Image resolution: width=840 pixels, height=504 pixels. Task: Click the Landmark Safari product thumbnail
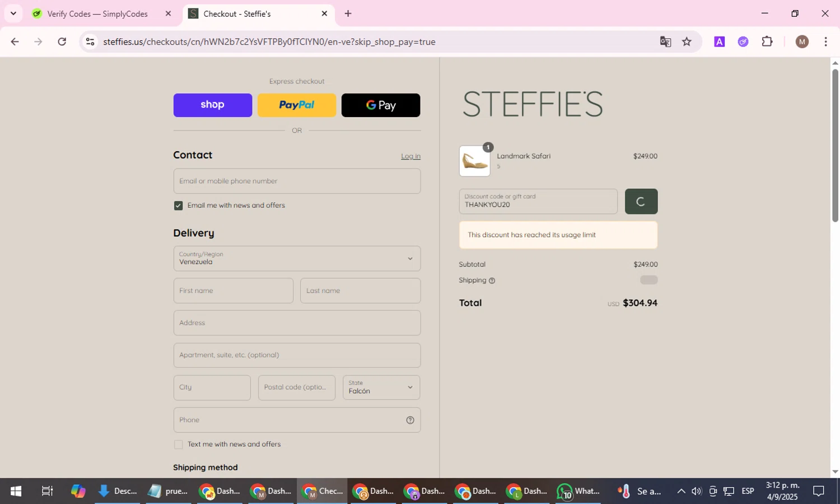[x=474, y=161]
